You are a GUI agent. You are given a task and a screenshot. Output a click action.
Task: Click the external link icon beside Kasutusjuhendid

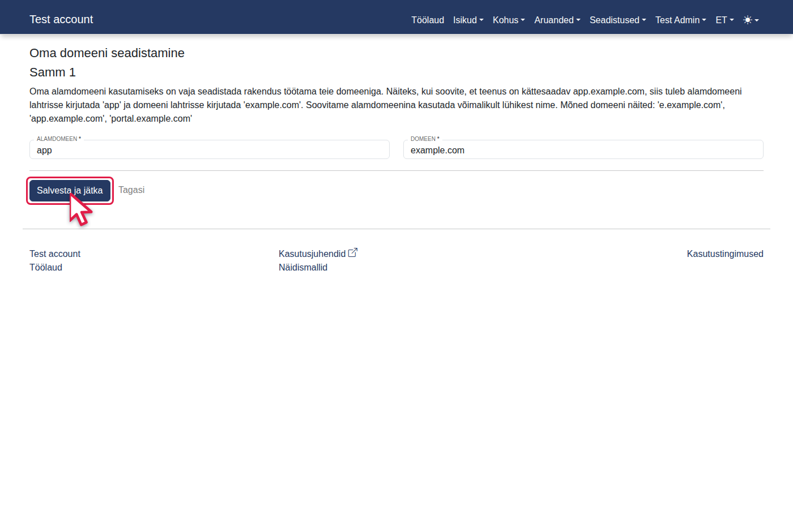(353, 253)
